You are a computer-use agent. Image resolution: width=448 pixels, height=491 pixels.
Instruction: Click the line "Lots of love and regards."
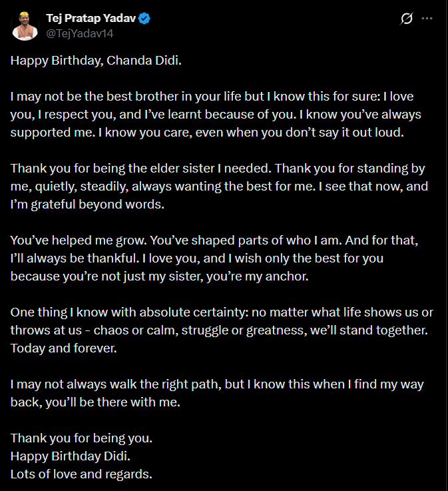81,474
